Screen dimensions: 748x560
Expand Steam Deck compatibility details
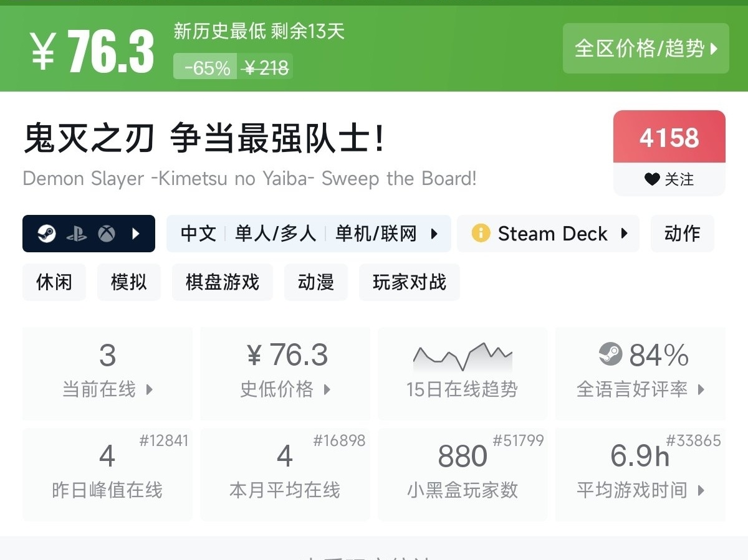click(624, 234)
